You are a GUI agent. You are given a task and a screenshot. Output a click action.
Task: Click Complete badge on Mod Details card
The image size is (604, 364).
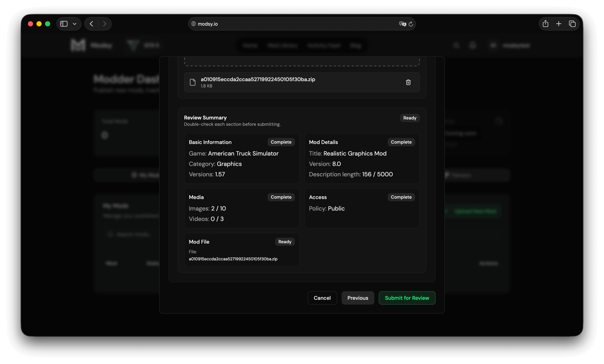(x=401, y=142)
